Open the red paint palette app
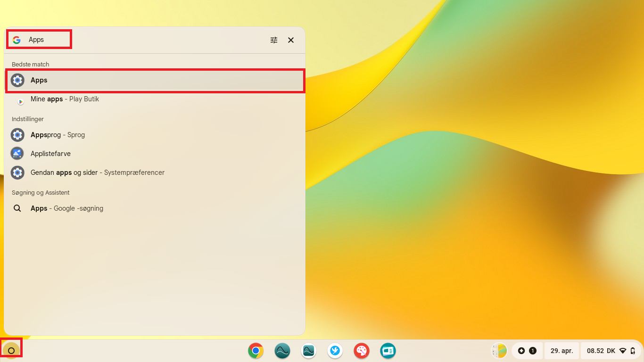Image resolution: width=644 pixels, height=362 pixels. click(361, 351)
